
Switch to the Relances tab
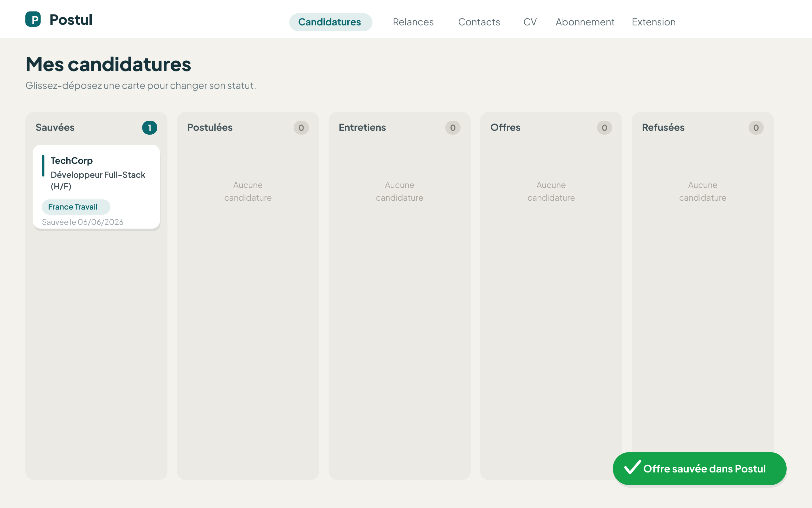coord(413,22)
